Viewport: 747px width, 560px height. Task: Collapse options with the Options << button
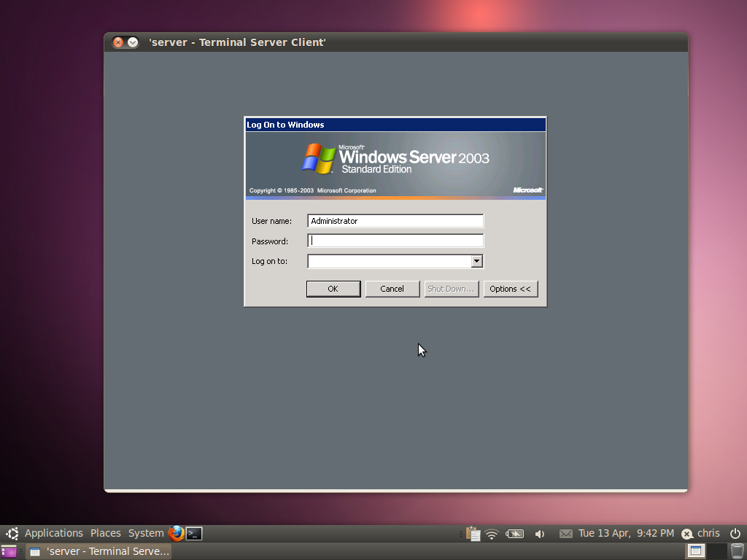pyautogui.click(x=510, y=289)
